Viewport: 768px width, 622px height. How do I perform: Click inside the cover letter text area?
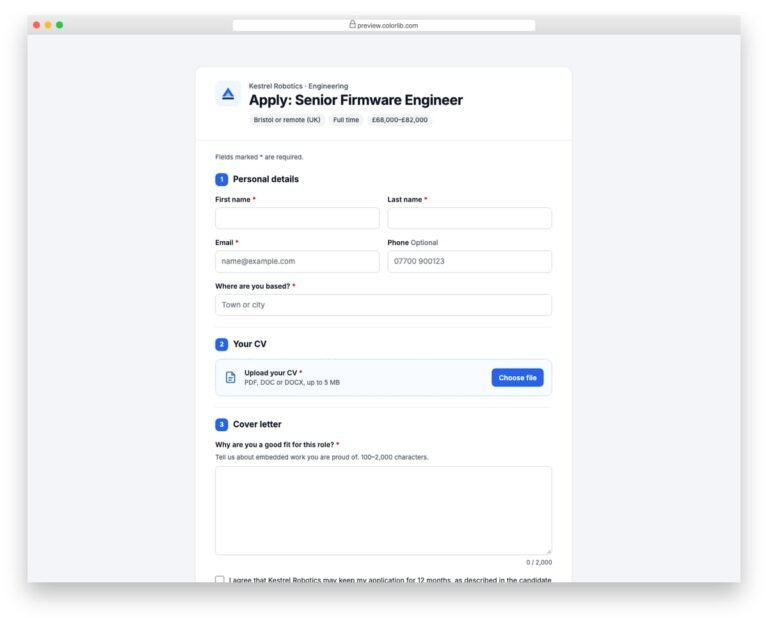(x=383, y=510)
